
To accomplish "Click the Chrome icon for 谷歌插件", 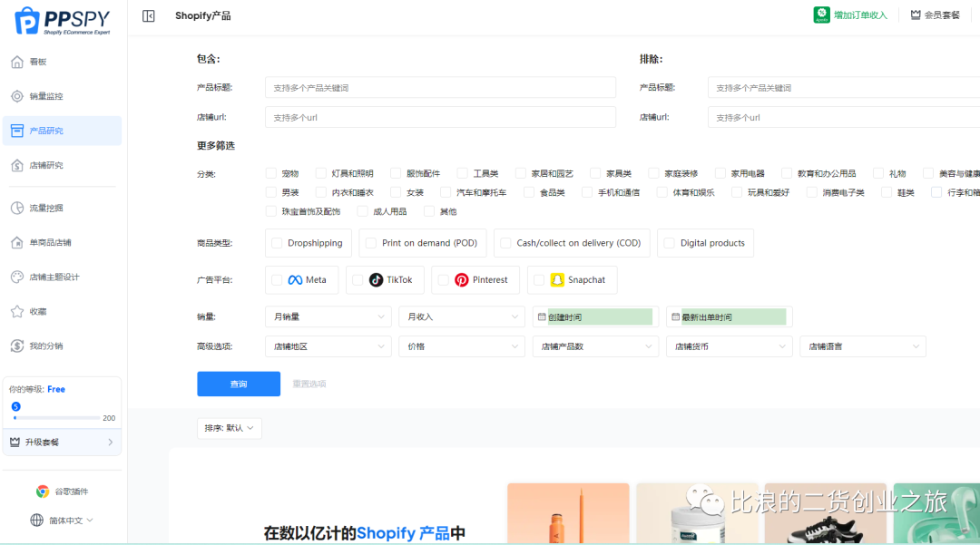I will coord(43,491).
